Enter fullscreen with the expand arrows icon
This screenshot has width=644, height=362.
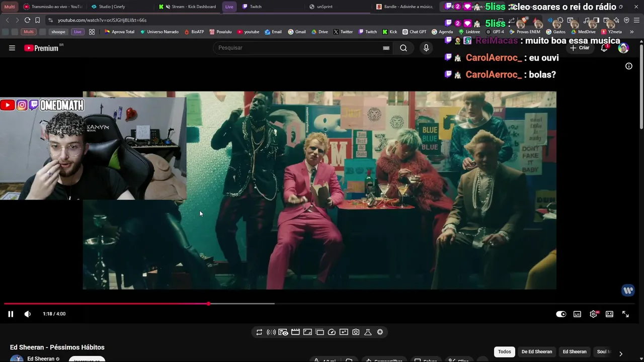click(x=625, y=314)
